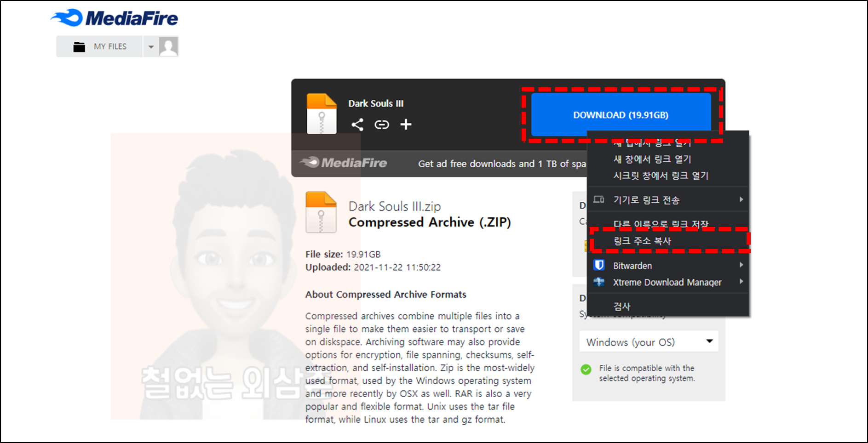Click the Xtreme Download Manager icon

(x=599, y=282)
